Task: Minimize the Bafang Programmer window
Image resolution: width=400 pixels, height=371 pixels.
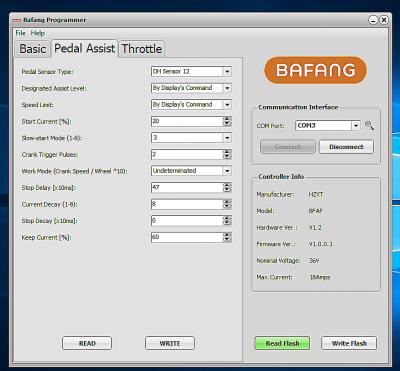Action: (373, 20)
